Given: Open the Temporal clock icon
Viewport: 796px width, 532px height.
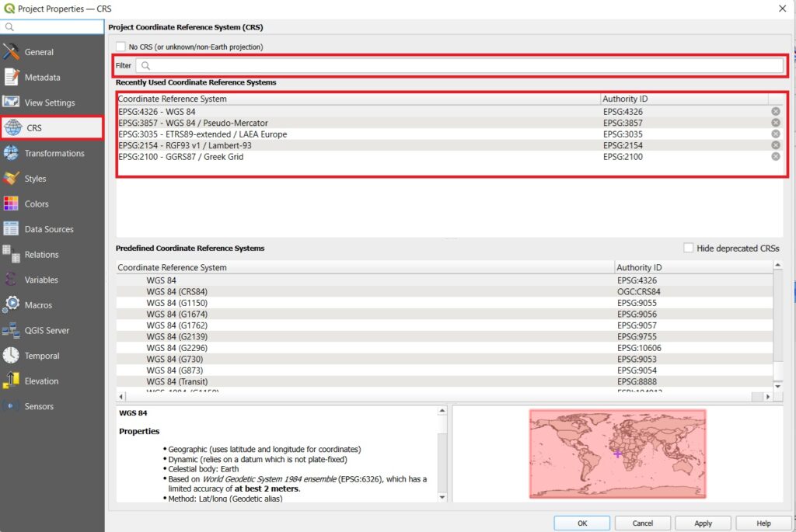Looking at the screenshot, I should point(11,356).
